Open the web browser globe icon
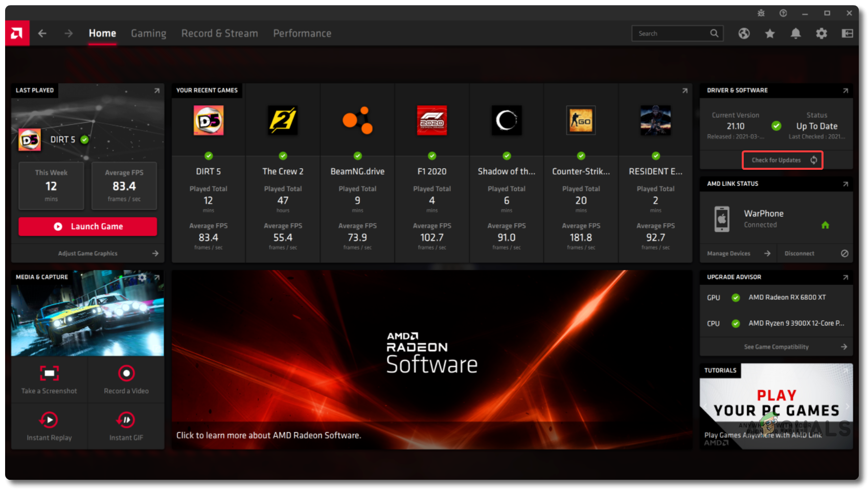The height and width of the screenshot is (489, 868). click(x=744, y=34)
